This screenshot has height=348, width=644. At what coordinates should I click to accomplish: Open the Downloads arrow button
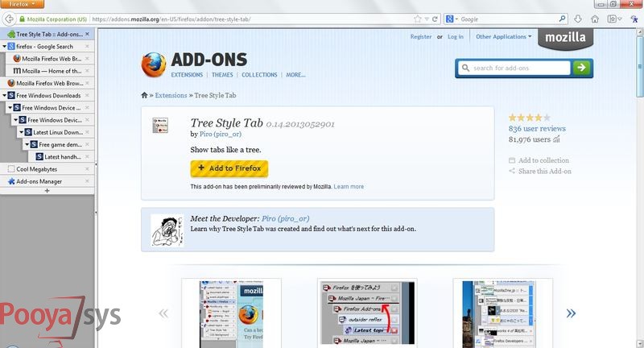point(578,19)
